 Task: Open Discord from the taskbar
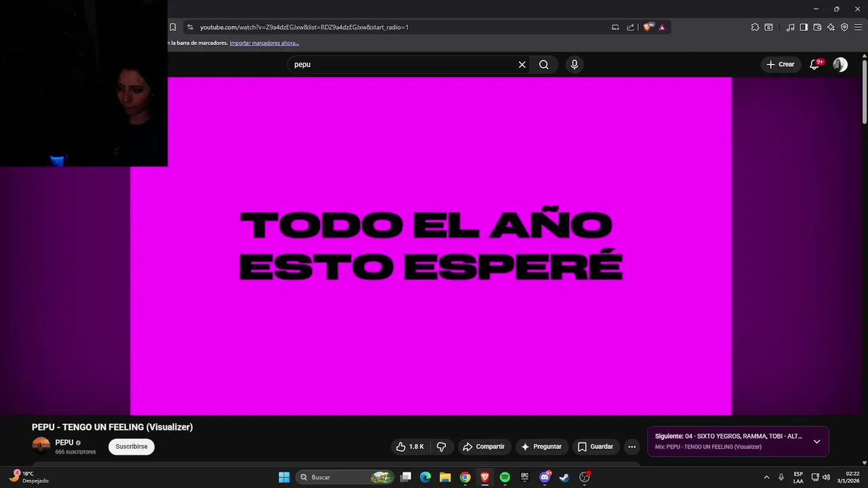(545, 477)
